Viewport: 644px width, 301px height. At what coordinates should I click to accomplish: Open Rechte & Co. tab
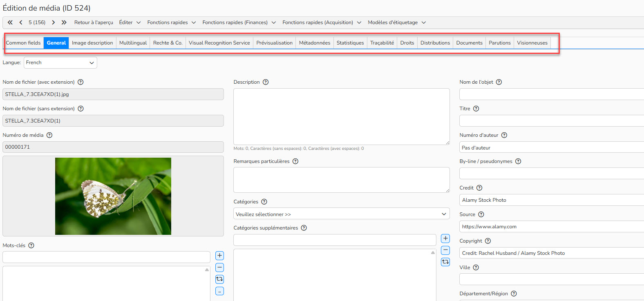click(168, 43)
